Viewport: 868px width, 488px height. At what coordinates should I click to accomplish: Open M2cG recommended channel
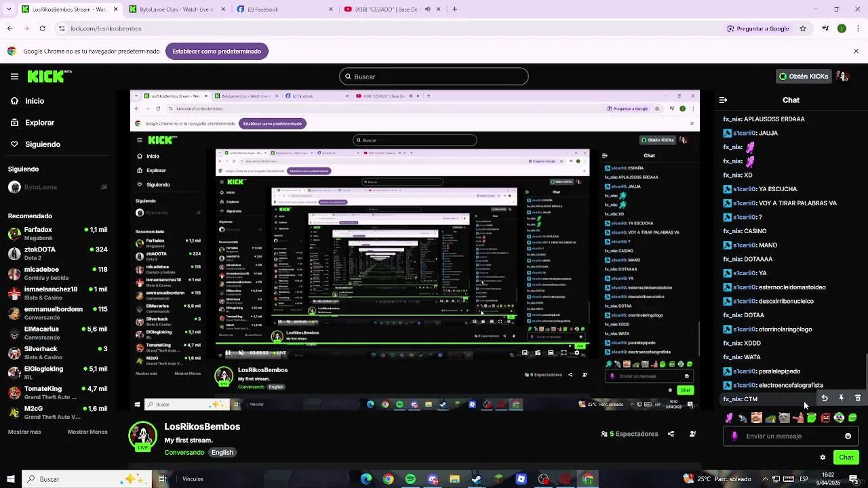[58, 412]
